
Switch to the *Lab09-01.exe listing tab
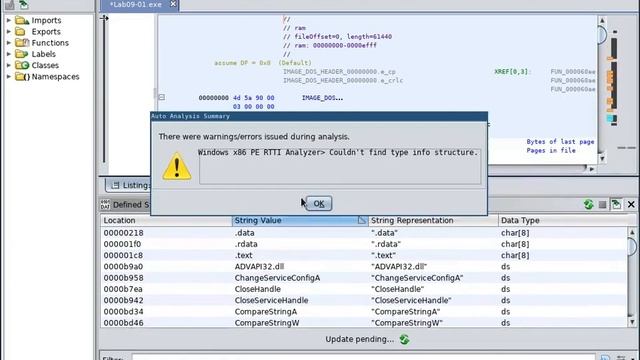pyautogui.click(x=136, y=4)
